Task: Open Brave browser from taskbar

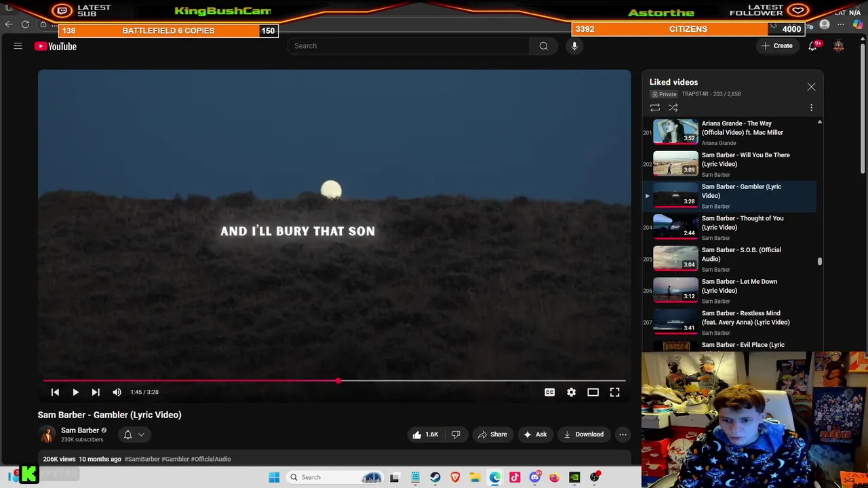Action: pyautogui.click(x=455, y=477)
